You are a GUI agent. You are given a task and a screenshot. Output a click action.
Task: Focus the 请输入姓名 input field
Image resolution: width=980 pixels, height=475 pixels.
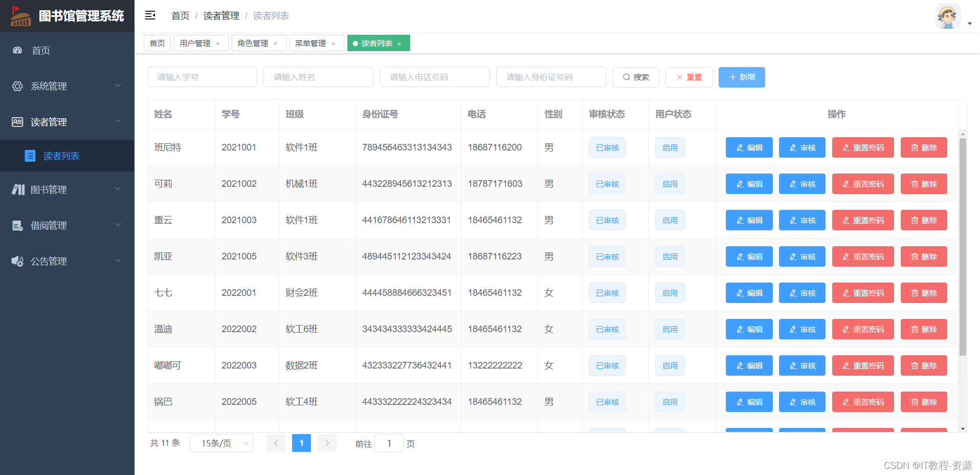(318, 77)
